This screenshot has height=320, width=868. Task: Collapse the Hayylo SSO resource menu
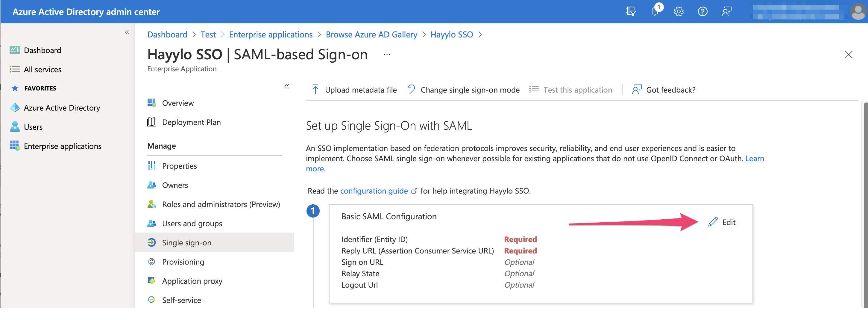tap(286, 86)
